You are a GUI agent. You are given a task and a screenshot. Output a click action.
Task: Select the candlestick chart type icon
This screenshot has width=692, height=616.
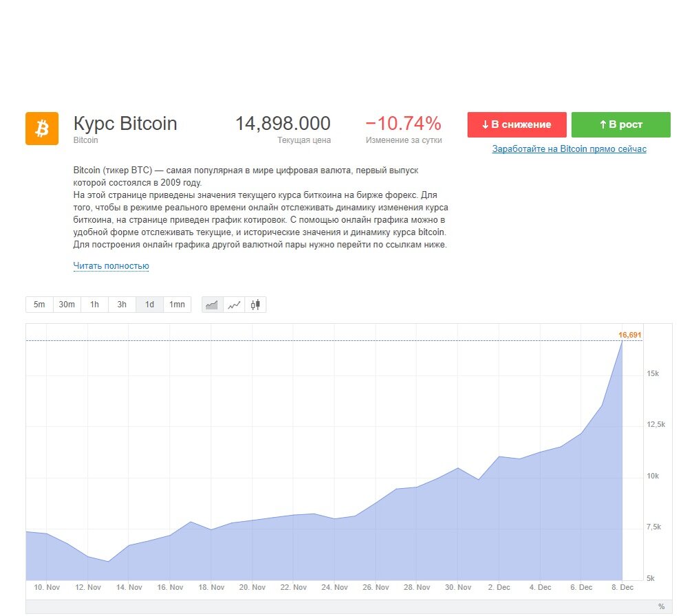[255, 305]
